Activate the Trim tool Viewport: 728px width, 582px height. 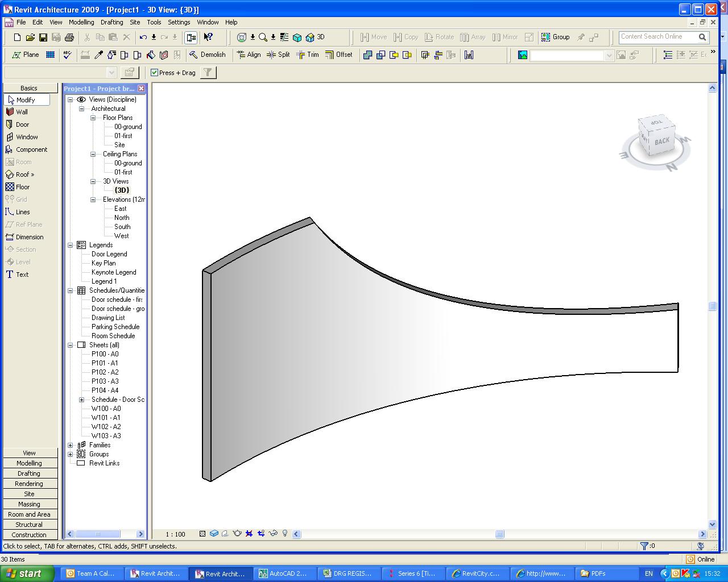click(308, 55)
